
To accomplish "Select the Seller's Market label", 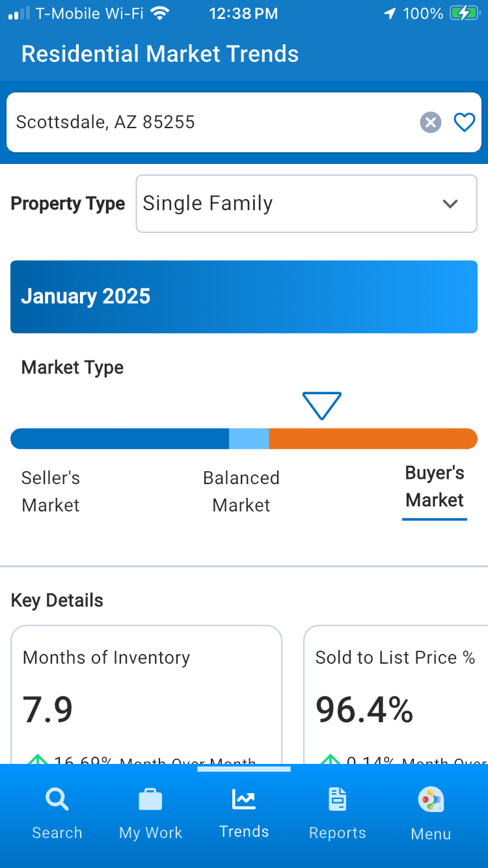I will tap(51, 491).
